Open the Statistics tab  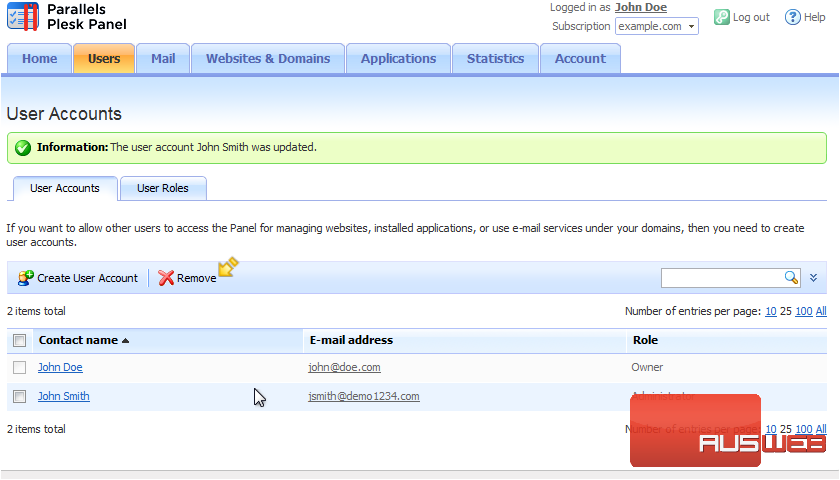(496, 58)
